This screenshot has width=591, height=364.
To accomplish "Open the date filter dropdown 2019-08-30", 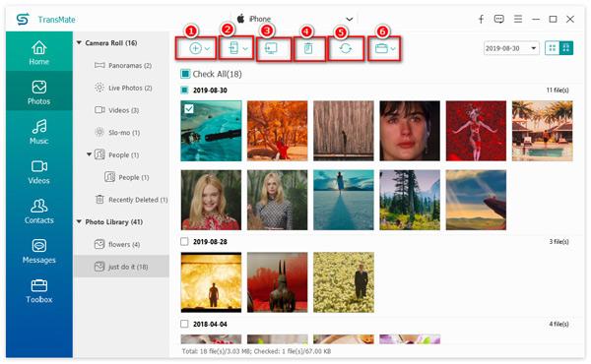I will [x=511, y=48].
